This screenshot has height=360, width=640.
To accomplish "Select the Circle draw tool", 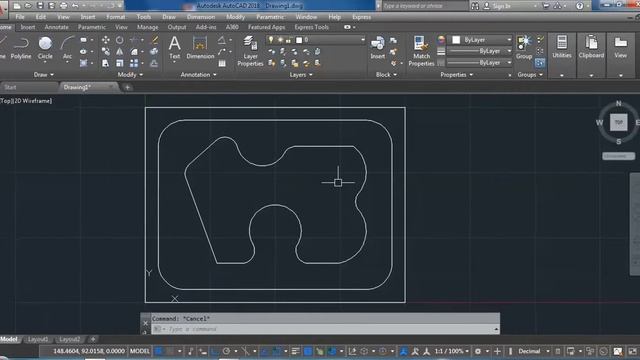I will (x=45, y=48).
